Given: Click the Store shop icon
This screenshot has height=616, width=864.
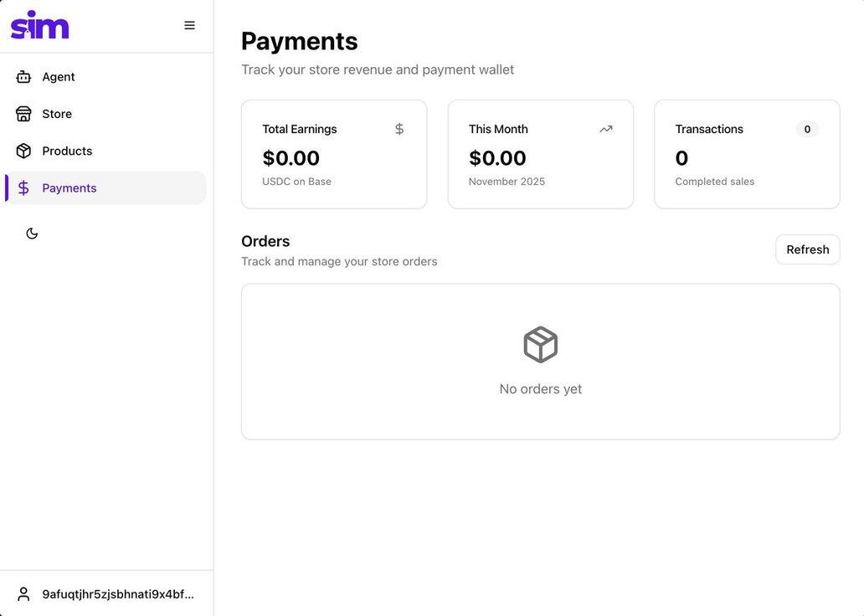Looking at the screenshot, I should tap(23, 114).
